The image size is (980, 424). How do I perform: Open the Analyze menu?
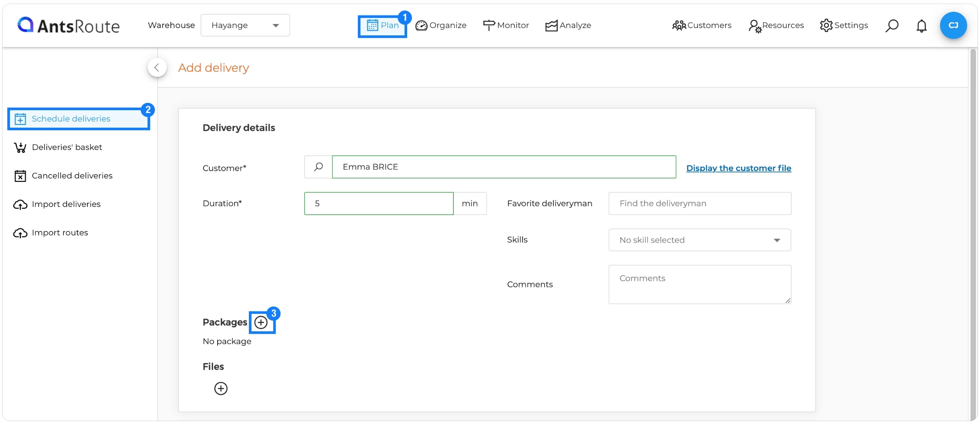point(568,25)
